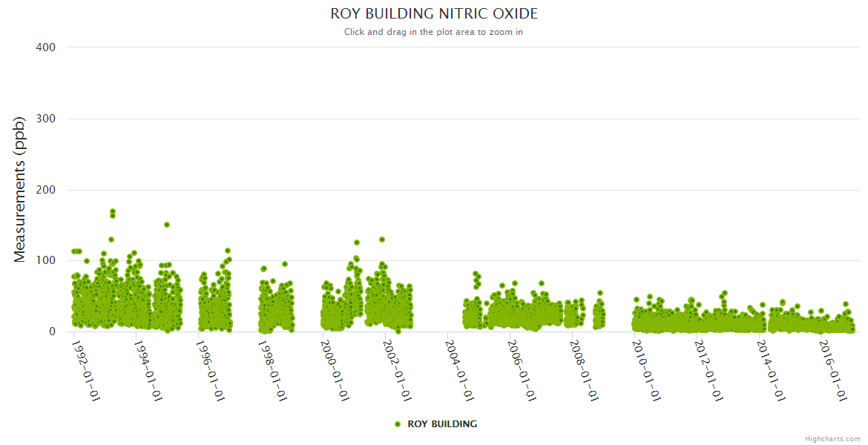Open the Highcharts.com credit link
This screenshot has width=868, height=445.
(x=832, y=439)
